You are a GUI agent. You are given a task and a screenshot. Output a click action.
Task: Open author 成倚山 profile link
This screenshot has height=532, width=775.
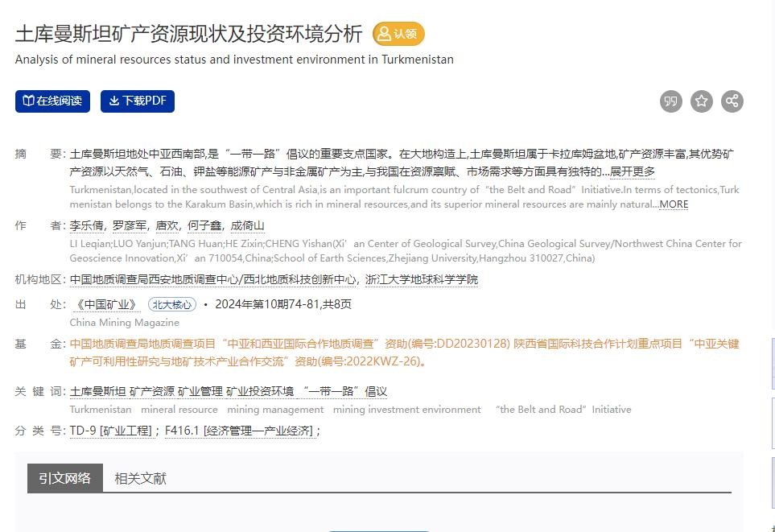pyautogui.click(x=247, y=226)
